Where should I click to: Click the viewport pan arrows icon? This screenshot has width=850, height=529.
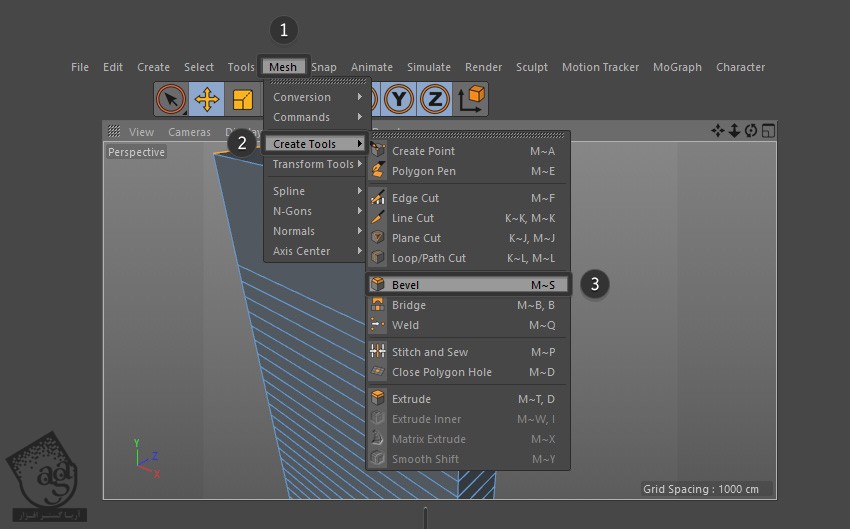click(718, 131)
